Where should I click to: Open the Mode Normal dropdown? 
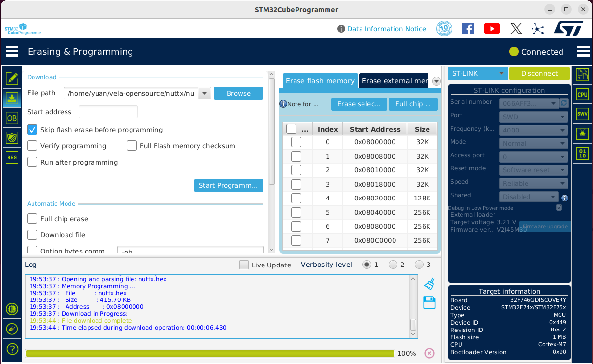click(x=534, y=143)
